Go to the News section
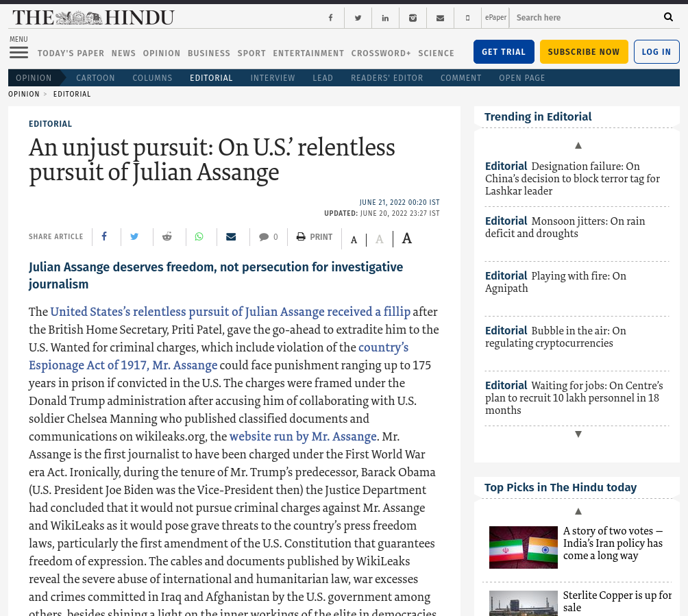688x616 pixels. [x=124, y=53]
